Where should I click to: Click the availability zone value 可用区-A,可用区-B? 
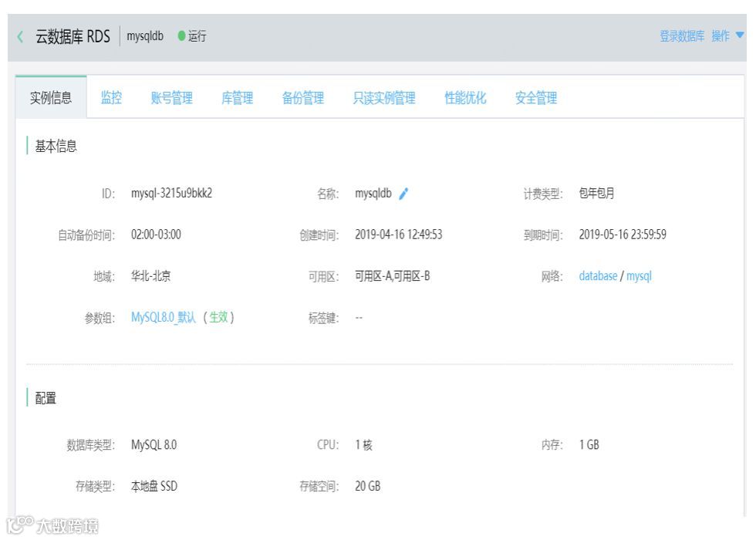click(393, 276)
